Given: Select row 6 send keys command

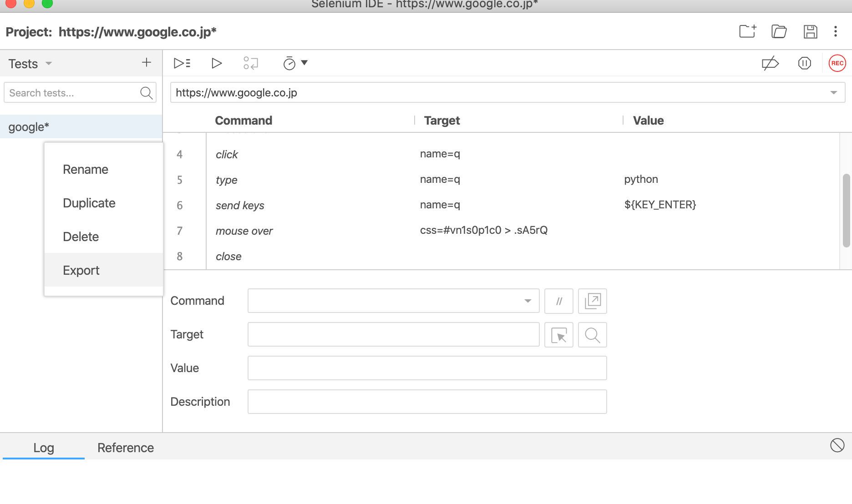Looking at the screenshot, I should coord(502,205).
